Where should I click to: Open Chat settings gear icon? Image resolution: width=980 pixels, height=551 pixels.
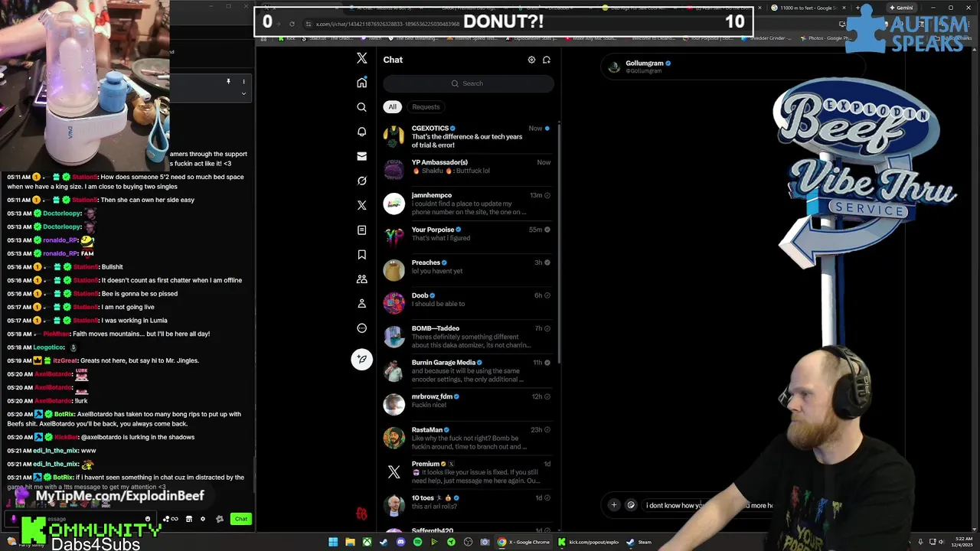point(531,60)
